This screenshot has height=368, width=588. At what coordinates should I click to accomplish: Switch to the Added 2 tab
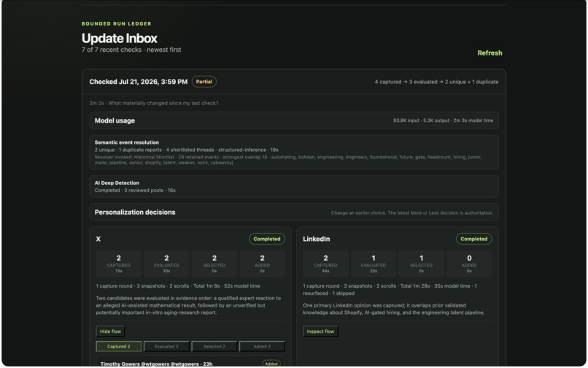[262, 346]
